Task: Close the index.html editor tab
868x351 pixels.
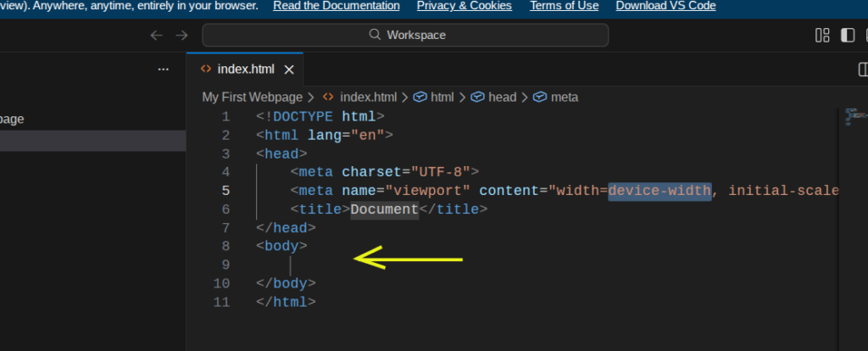Action: (289, 70)
